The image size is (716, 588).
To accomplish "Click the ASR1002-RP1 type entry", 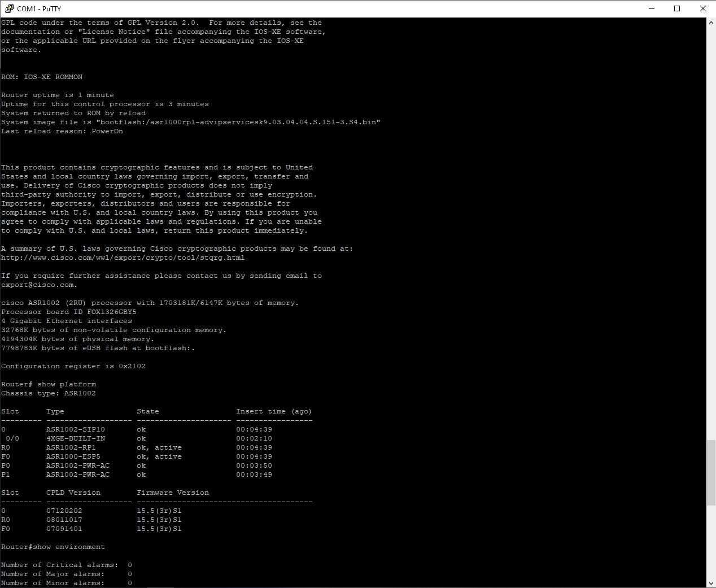I will 71,447.
